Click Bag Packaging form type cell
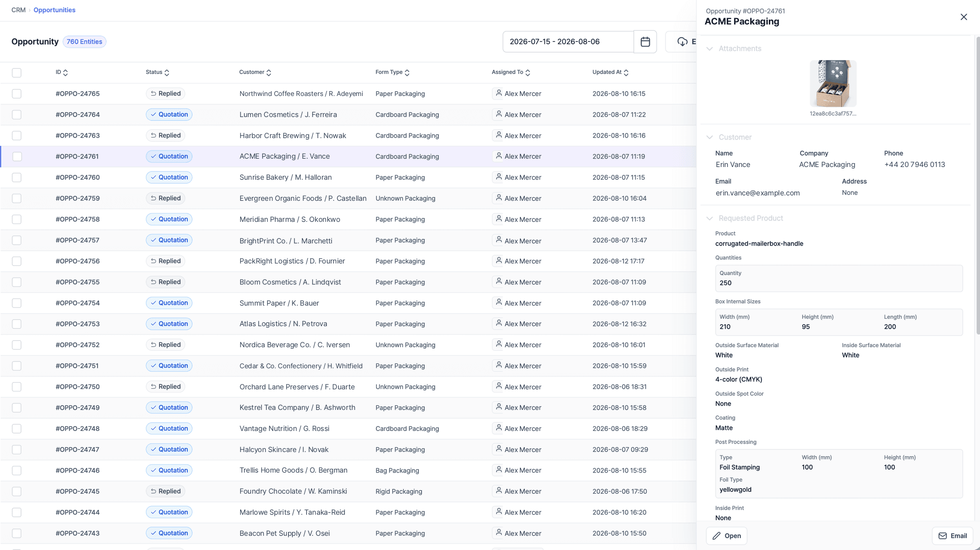The width and height of the screenshot is (980, 550). tap(397, 471)
